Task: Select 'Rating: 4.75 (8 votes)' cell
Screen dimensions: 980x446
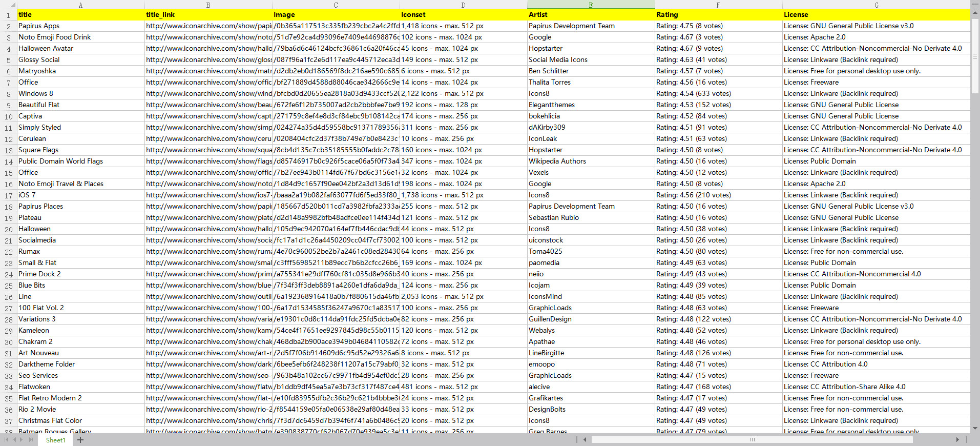Action: (x=718, y=26)
